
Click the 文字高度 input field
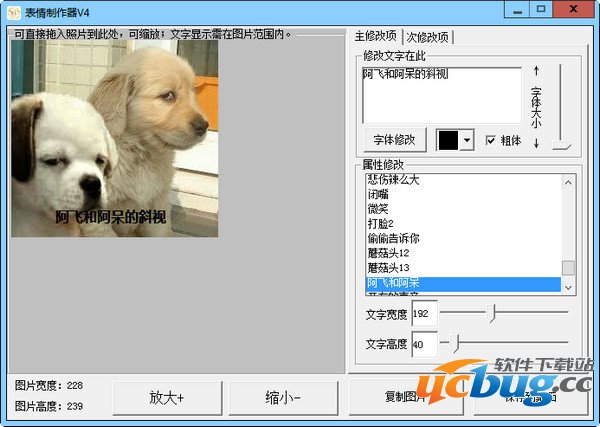point(423,346)
